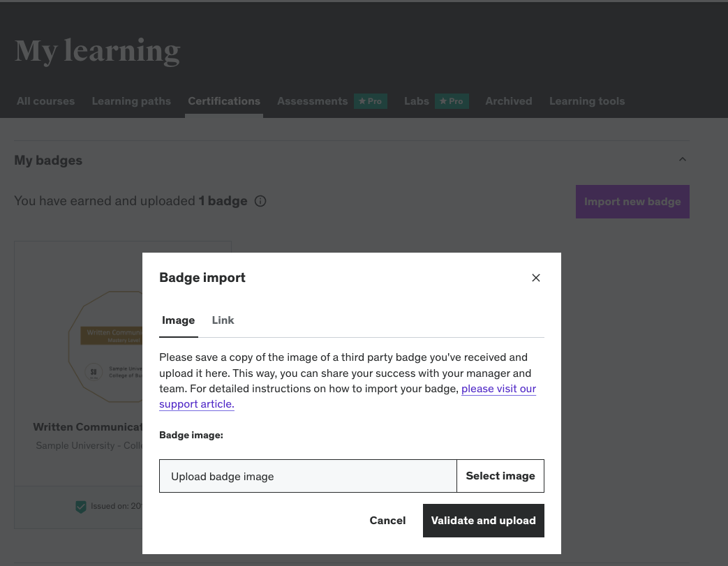
Task: Switch to the Archived tab
Action: 508,101
